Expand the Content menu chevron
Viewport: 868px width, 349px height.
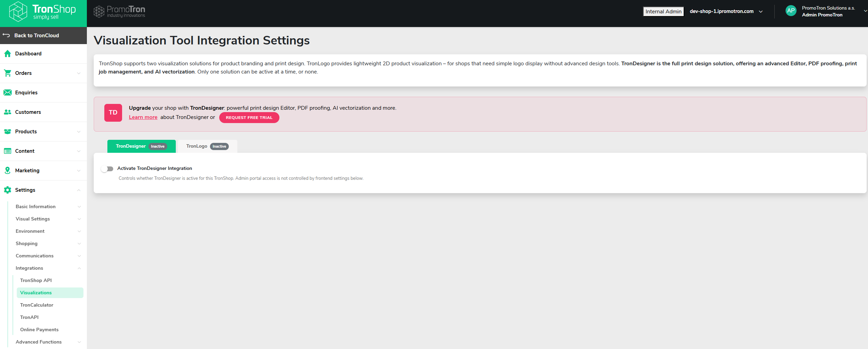(79, 151)
